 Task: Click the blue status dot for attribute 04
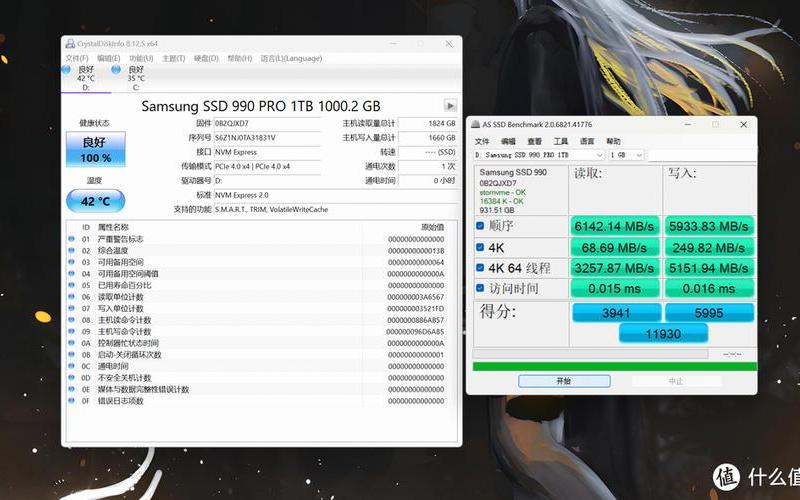pyautogui.click(x=71, y=273)
